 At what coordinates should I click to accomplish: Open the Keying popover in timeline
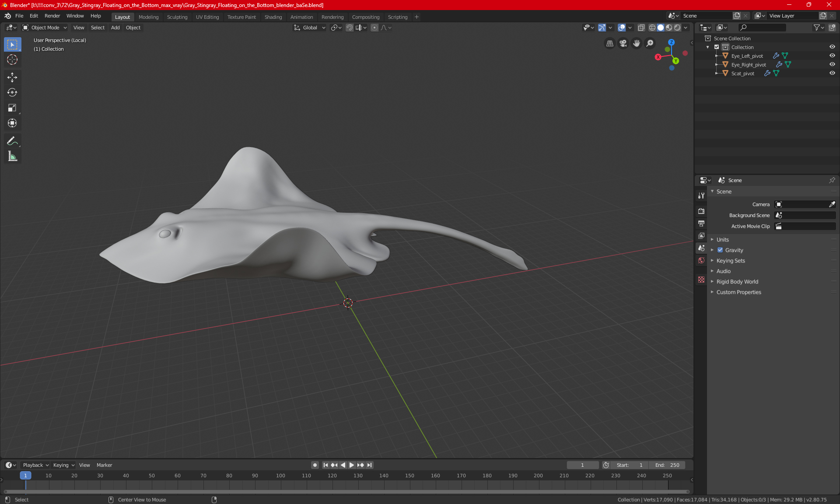(64, 465)
